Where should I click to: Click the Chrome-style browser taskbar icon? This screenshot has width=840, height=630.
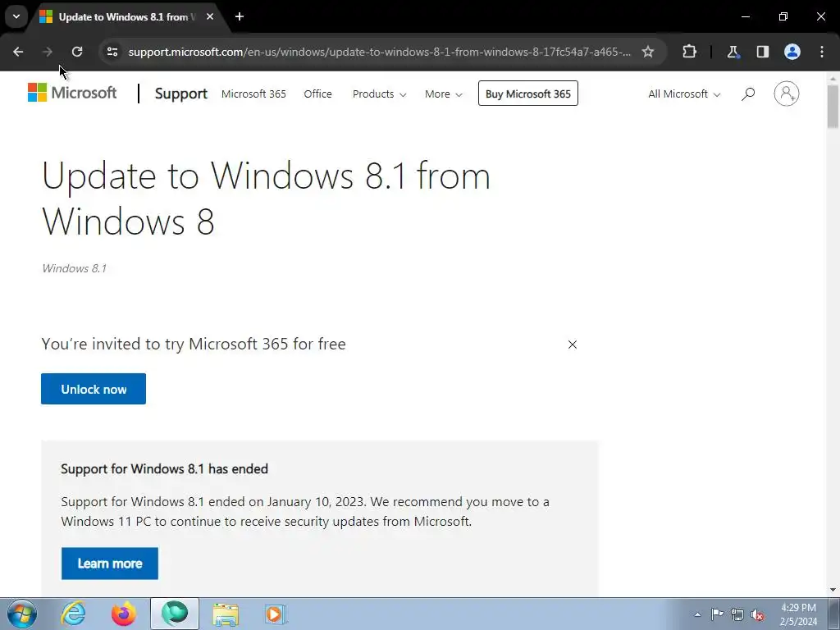[175, 614]
